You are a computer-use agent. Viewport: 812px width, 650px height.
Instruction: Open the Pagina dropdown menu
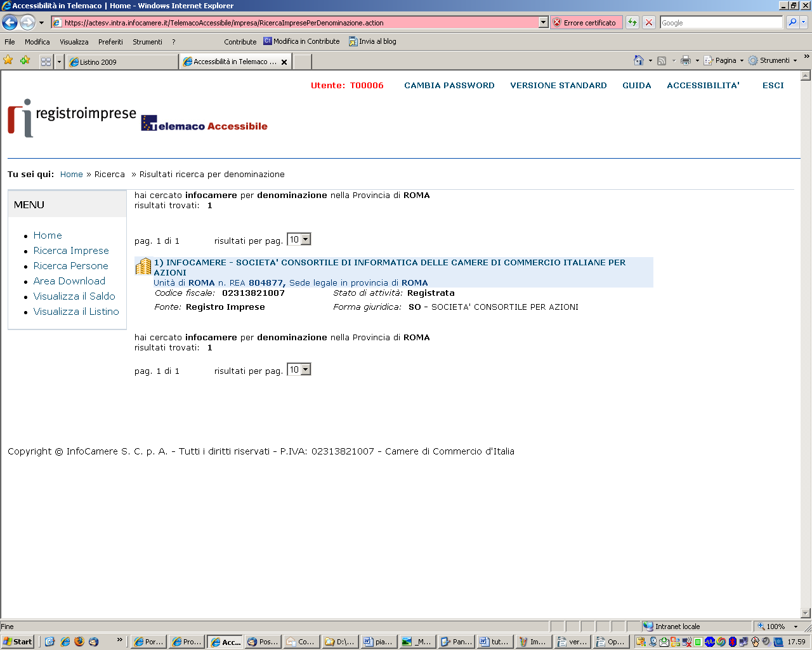coord(724,60)
